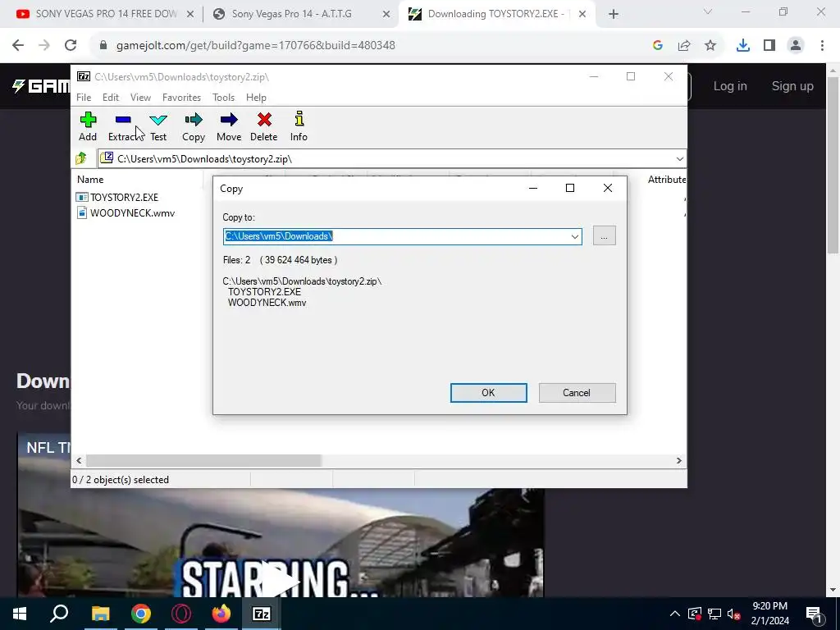Image resolution: width=840 pixels, height=630 pixels.
Task: Toggle the Chrome side panel icon
Action: pos(769,46)
